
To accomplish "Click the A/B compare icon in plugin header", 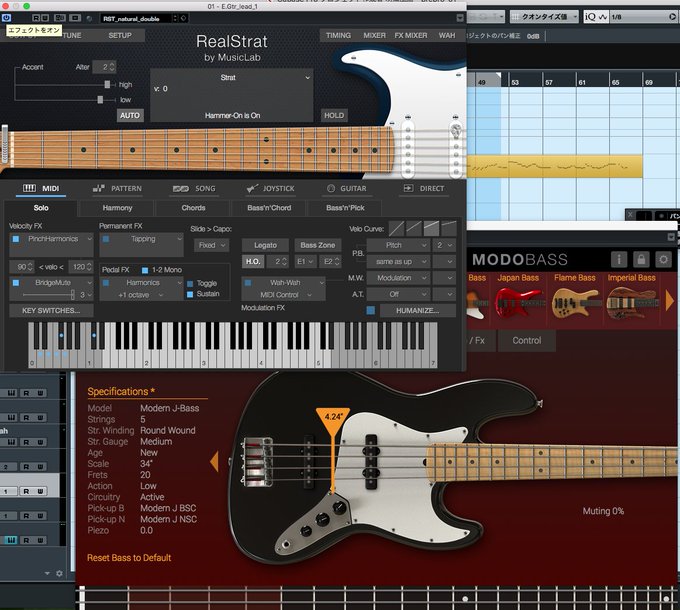I will [60, 18].
